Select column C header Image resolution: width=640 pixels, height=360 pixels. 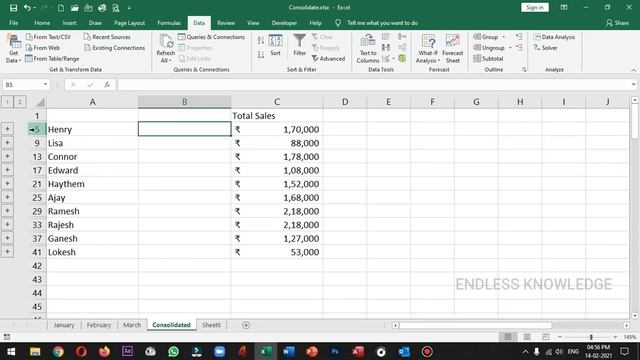(277, 102)
